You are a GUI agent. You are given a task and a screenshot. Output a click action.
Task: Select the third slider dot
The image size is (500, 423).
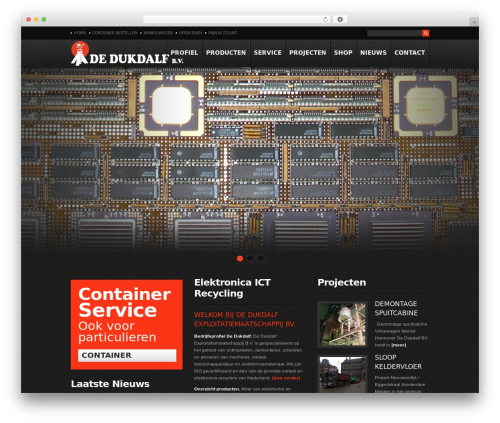260,258
